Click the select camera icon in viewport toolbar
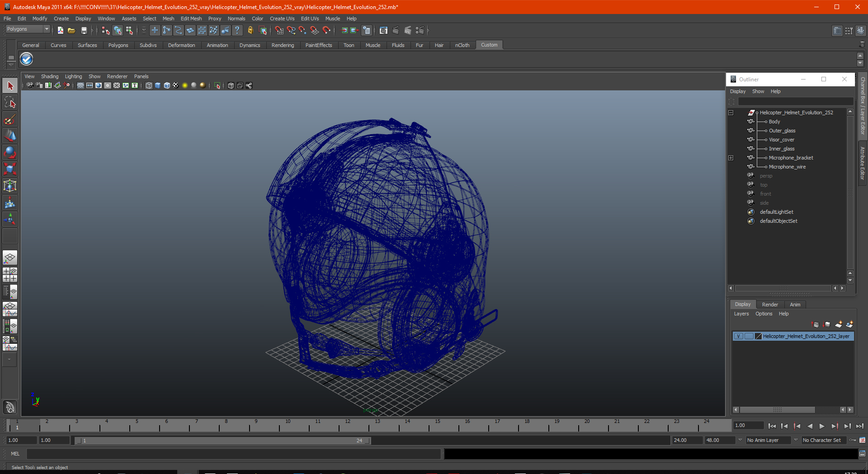Screen dimensions: 868x474 [x=30, y=85]
